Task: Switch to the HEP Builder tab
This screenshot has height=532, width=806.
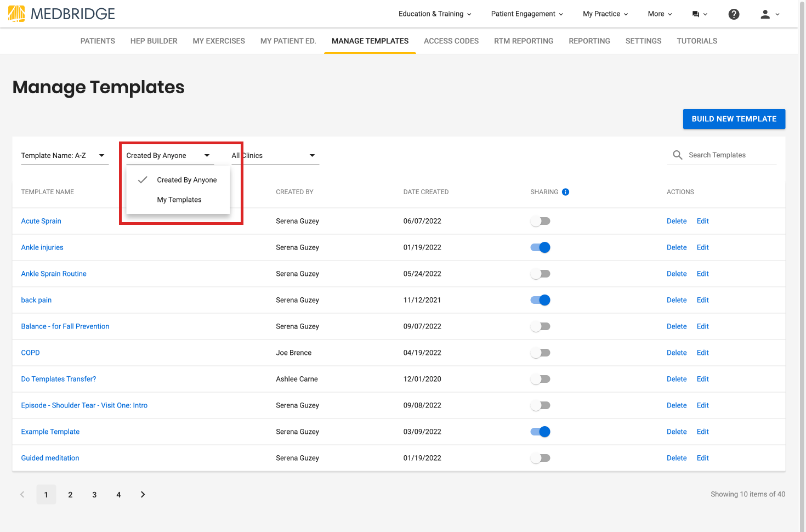Action: pyautogui.click(x=154, y=41)
